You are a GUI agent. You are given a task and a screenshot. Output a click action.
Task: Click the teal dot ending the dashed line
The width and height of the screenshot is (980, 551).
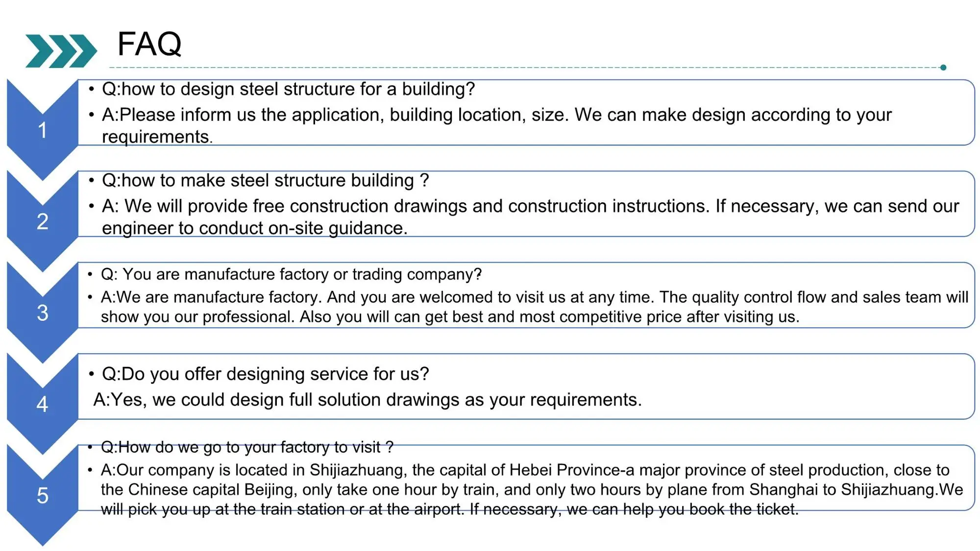click(x=943, y=68)
